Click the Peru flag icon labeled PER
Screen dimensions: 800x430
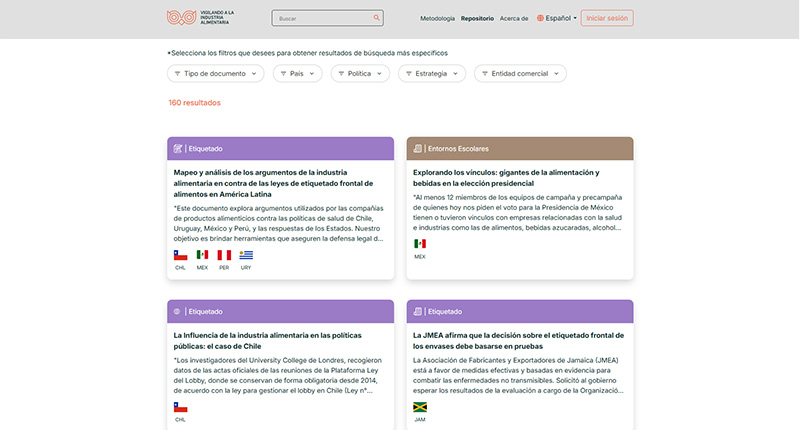224,255
